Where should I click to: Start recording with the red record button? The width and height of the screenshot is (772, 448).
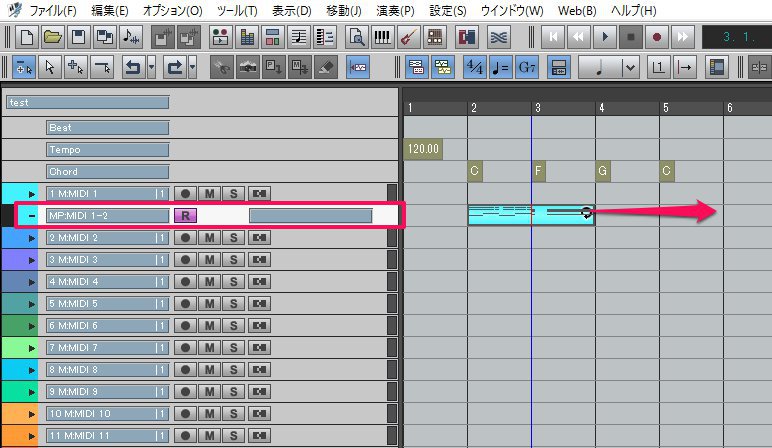656,37
